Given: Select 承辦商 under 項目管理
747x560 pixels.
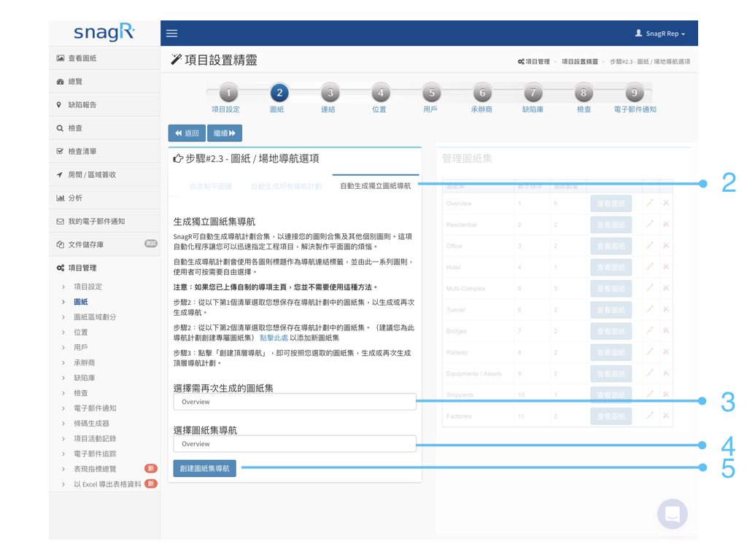Looking at the screenshot, I should [85, 363].
